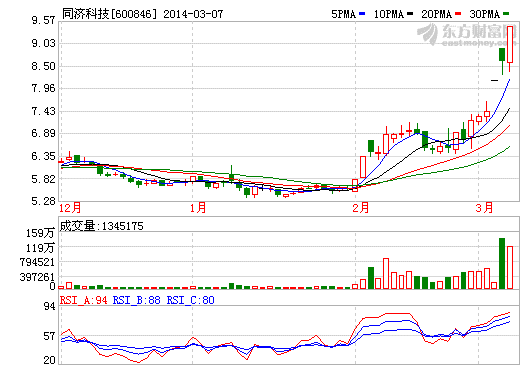Click the 397261 volume axis label
Screen dimensions: 520x365
click(x=37, y=277)
